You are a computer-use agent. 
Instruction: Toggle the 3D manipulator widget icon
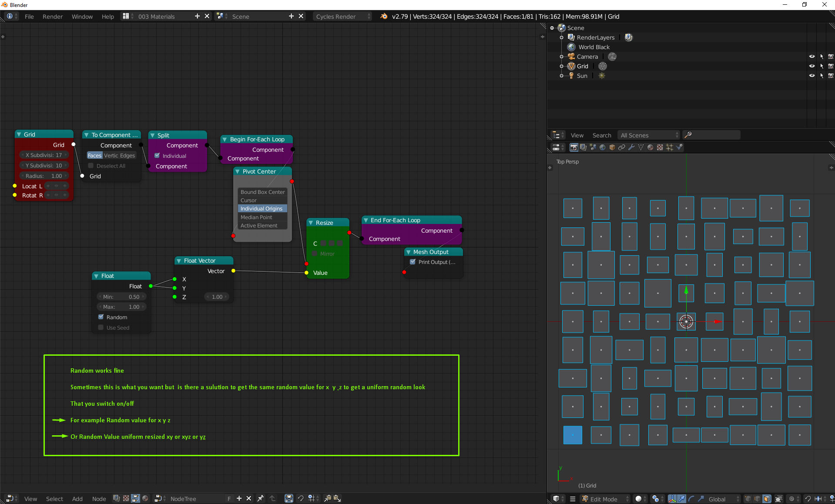672,499
